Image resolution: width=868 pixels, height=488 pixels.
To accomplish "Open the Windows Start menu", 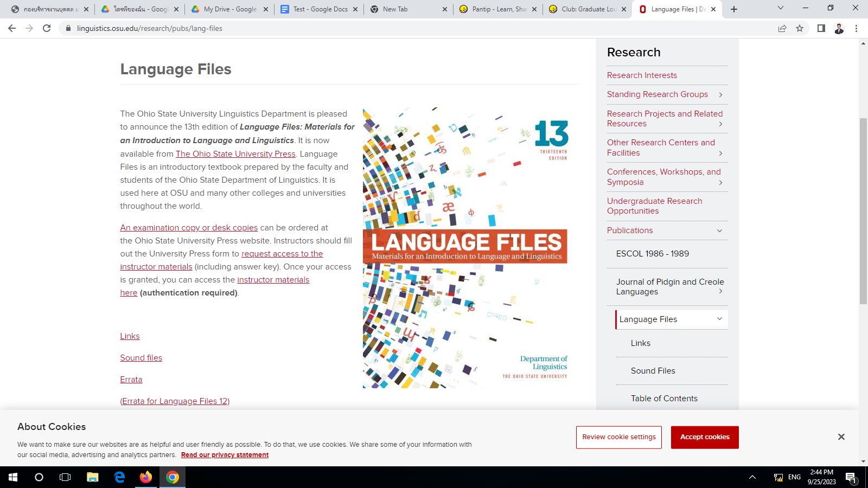I will point(13,477).
